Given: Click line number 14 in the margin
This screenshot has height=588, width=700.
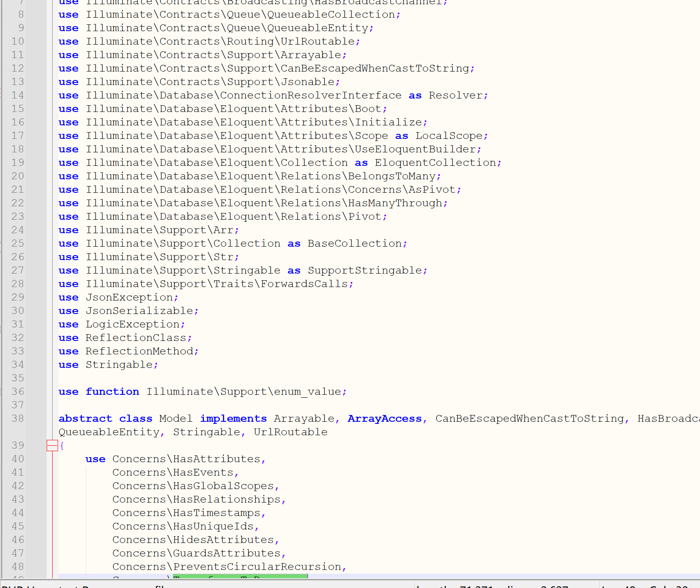Looking at the screenshot, I should pyautogui.click(x=18, y=95).
